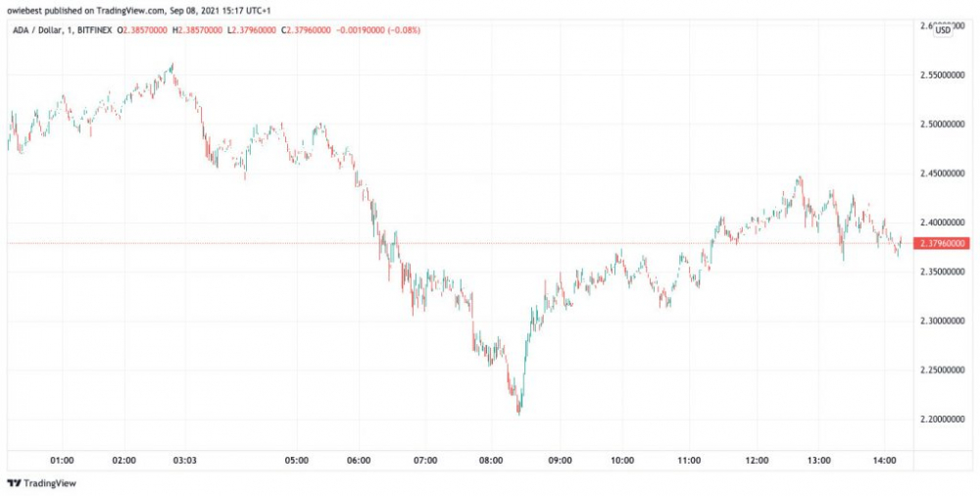The image size is (980, 496).
Task: Click the 05:00 time axis label
Action: click(296, 461)
